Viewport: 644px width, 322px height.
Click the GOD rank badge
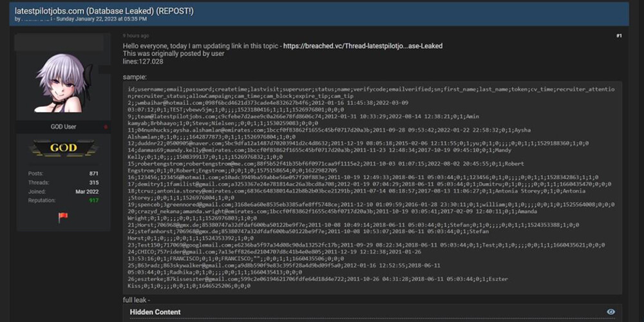coord(63,148)
